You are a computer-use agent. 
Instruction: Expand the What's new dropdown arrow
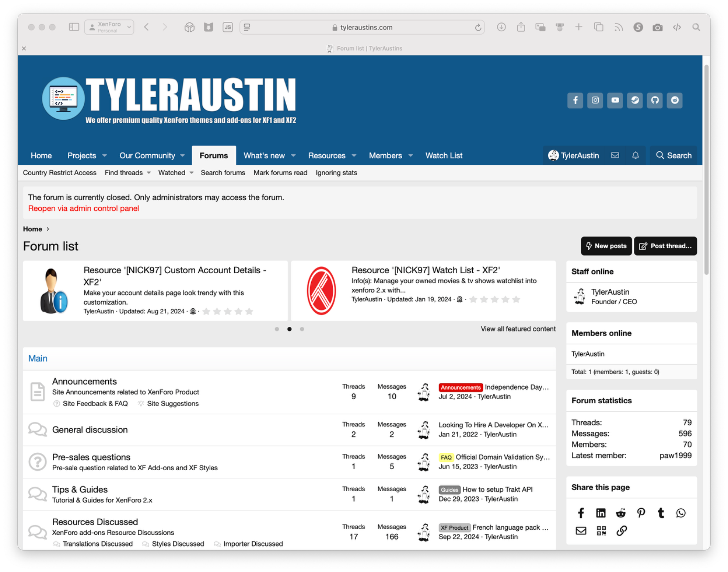click(x=293, y=156)
